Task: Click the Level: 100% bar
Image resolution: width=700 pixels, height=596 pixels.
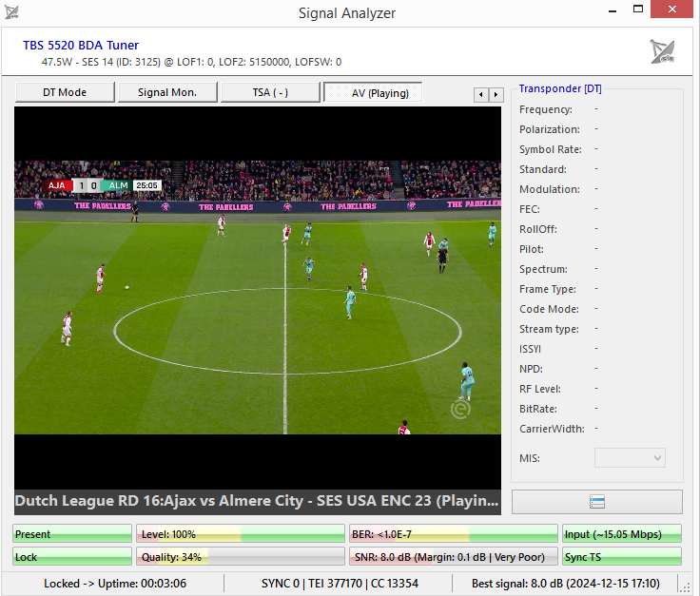Action: tap(241, 533)
